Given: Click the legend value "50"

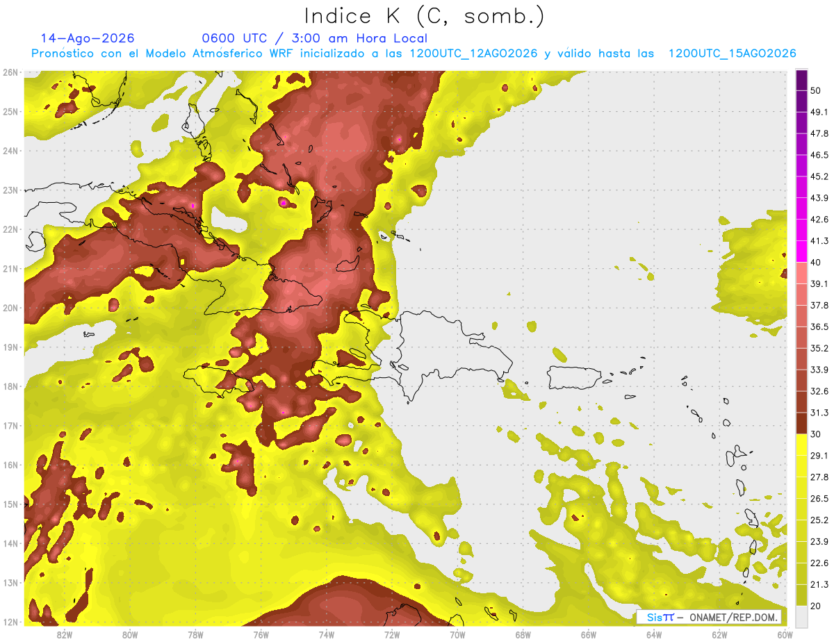Looking at the screenshot, I should point(816,90).
